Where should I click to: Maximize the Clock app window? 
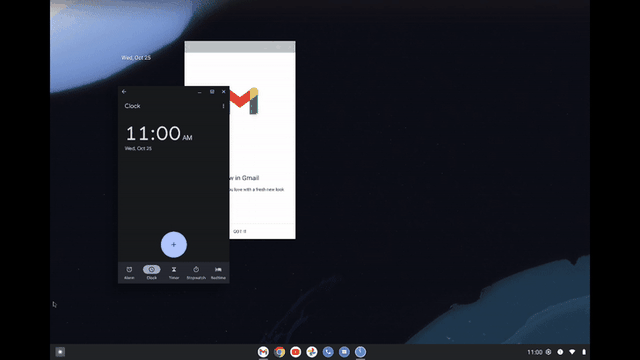(x=212, y=92)
